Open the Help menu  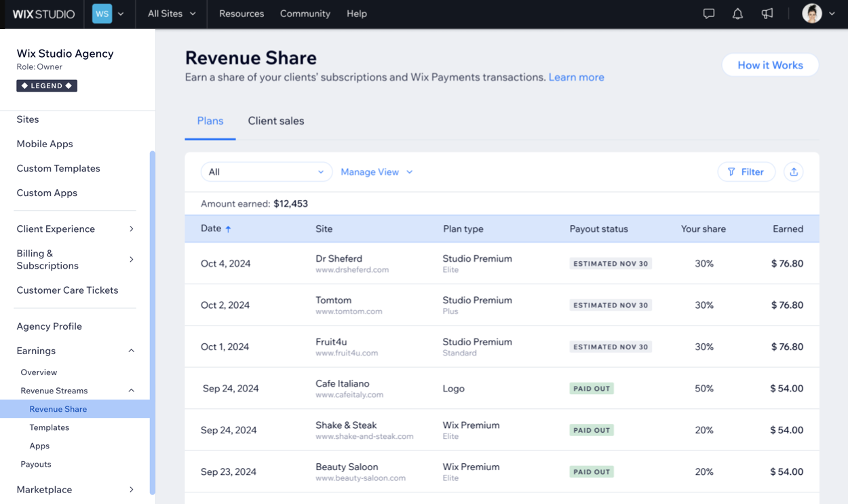(357, 14)
